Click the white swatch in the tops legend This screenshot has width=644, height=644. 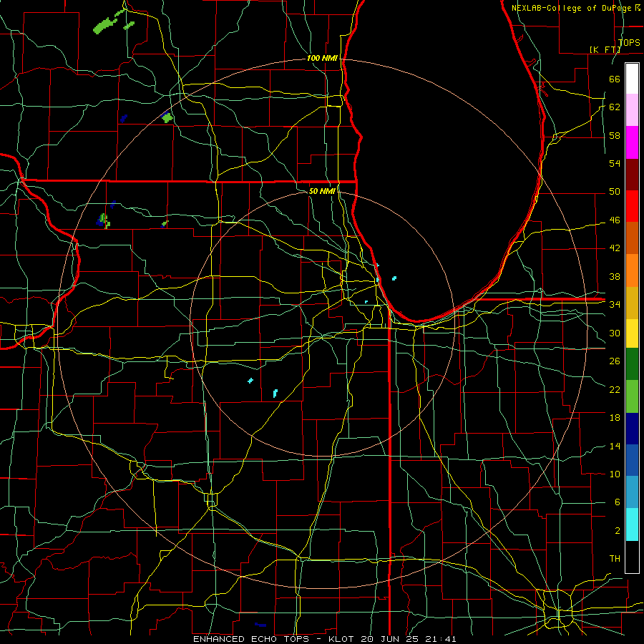(x=632, y=79)
